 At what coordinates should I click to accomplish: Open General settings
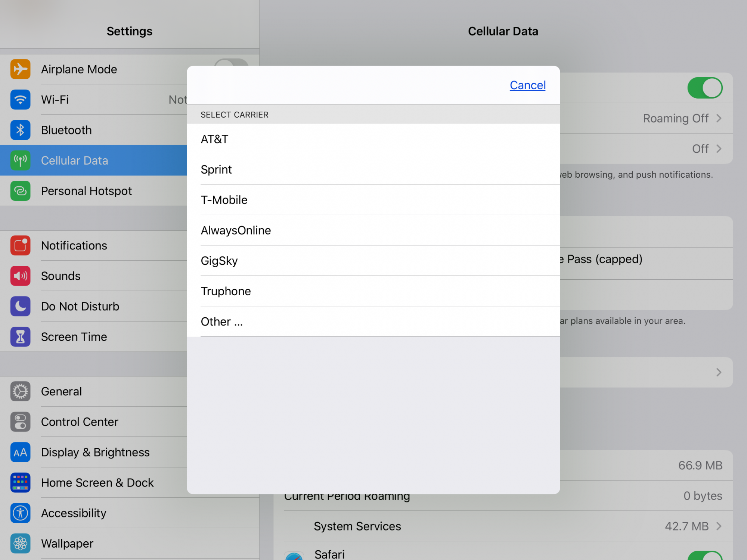click(x=93, y=391)
